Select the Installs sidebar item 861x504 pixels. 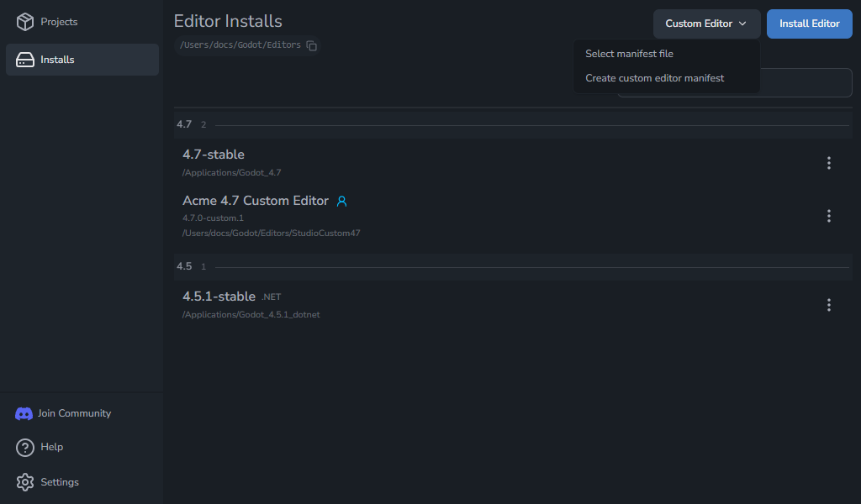(x=82, y=60)
